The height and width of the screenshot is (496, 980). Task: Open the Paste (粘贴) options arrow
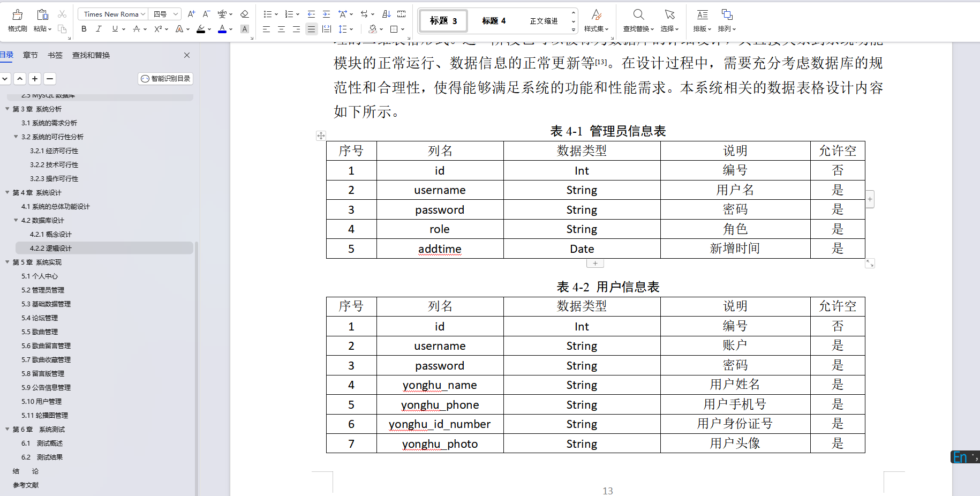50,29
